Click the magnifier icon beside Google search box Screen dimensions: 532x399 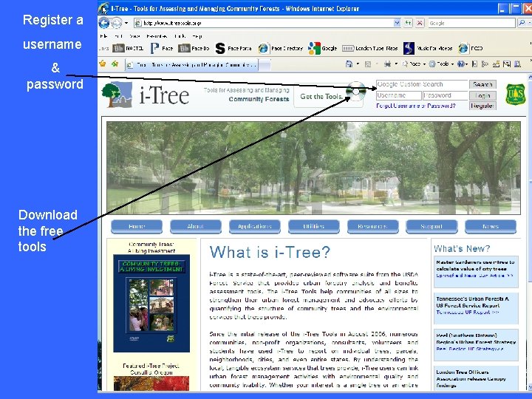[522, 23]
